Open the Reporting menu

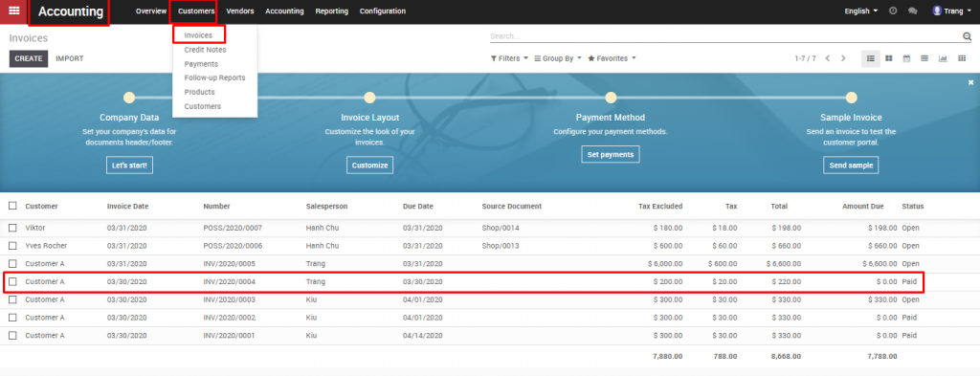click(x=332, y=11)
